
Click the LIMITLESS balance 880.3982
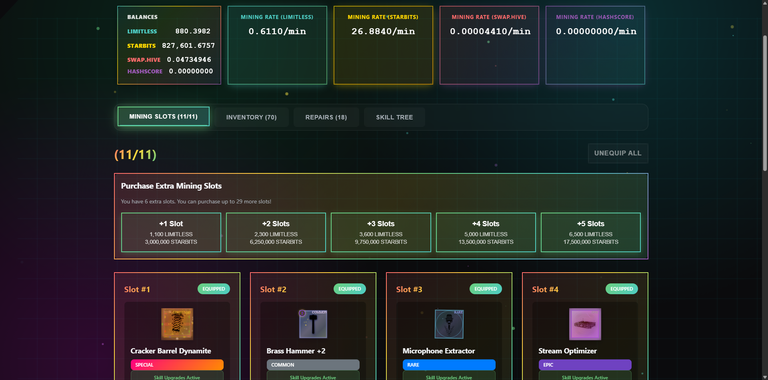point(193,31)
